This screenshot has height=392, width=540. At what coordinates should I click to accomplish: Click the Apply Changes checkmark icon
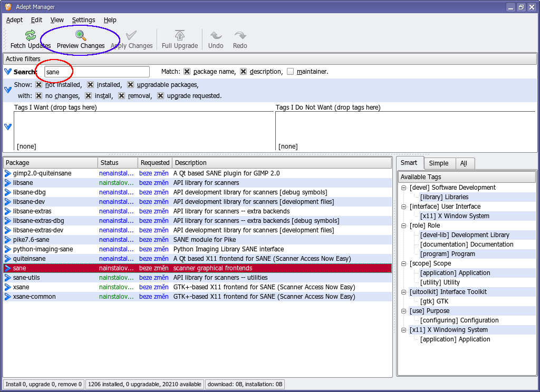[131, 36]
